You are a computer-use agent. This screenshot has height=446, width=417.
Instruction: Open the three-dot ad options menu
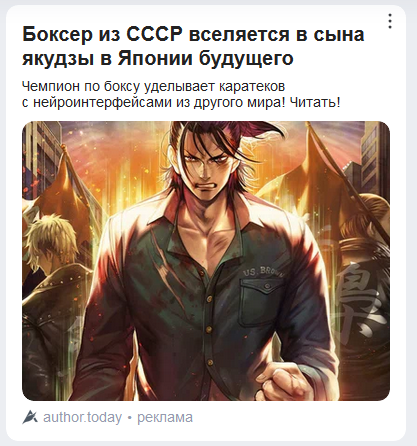pyautogui.click(x=390, y=21)
